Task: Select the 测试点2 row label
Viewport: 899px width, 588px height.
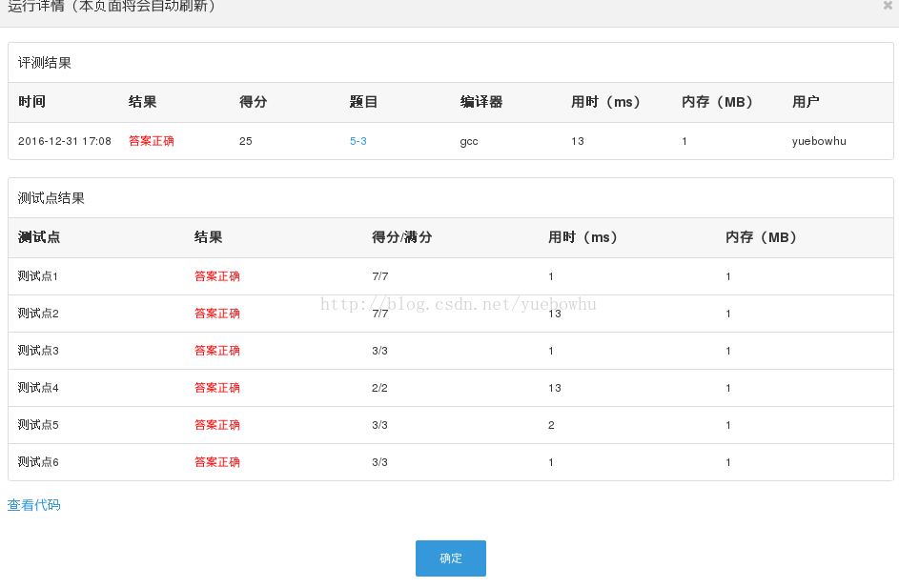Action: pos(38,314)
